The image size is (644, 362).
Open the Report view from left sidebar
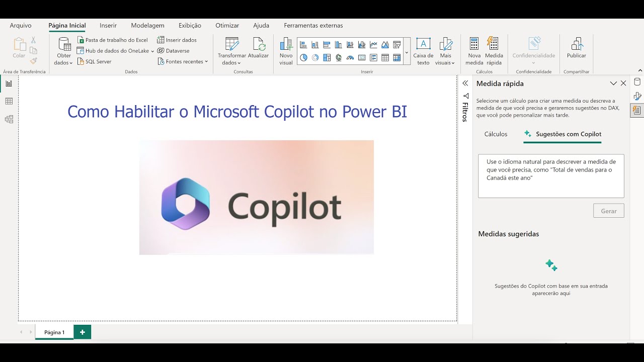click(x=9, y=83)
